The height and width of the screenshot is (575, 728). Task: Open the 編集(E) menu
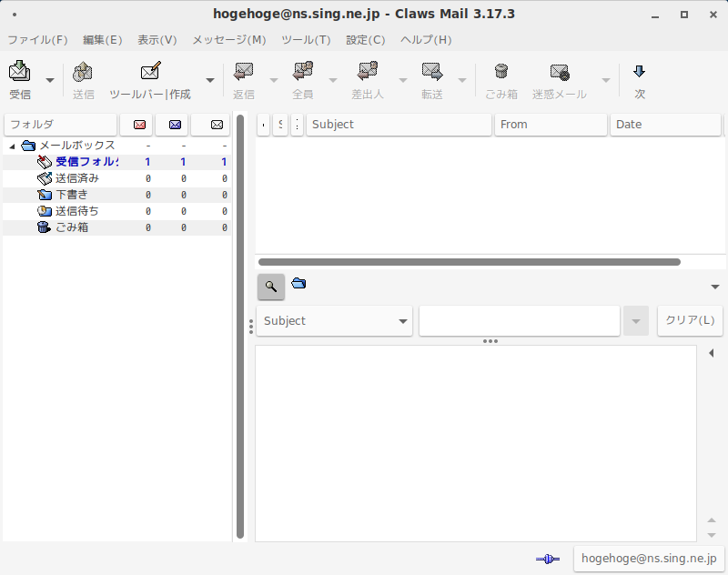coord(102,40)
